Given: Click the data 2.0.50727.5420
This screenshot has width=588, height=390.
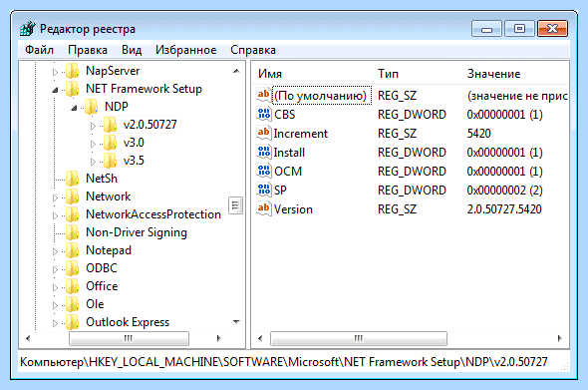Looking at the screenshot, I should click(504, 209).
